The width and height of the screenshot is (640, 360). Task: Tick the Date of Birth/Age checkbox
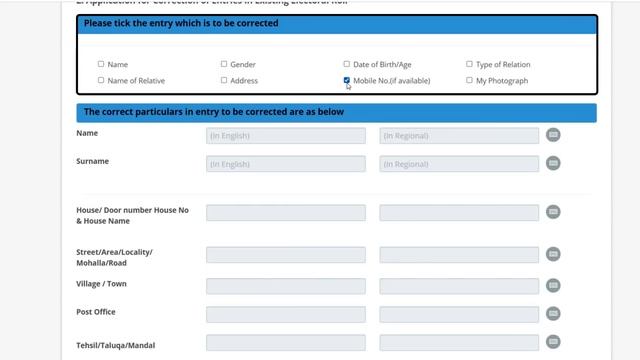tap(347, 64)
